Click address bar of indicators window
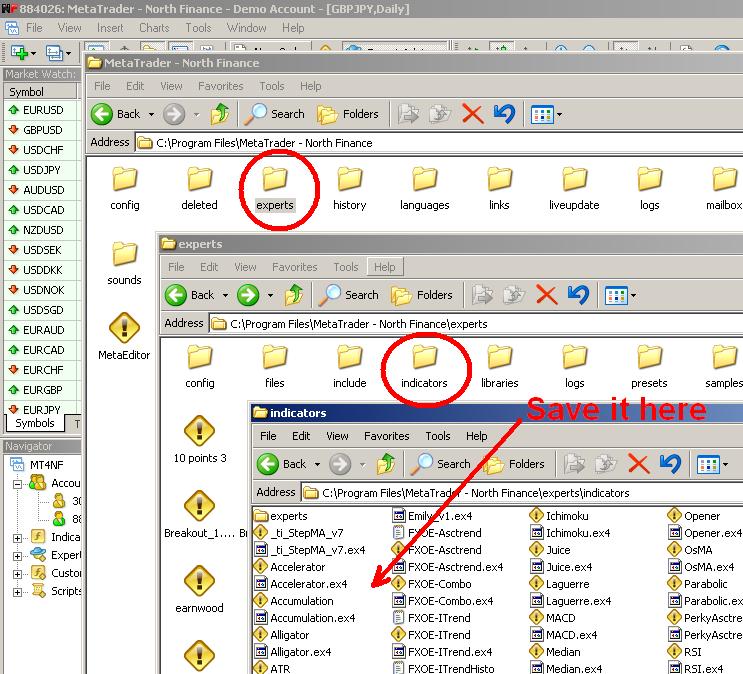Screen dimensions: 743x674 click(x=521, y=493)
